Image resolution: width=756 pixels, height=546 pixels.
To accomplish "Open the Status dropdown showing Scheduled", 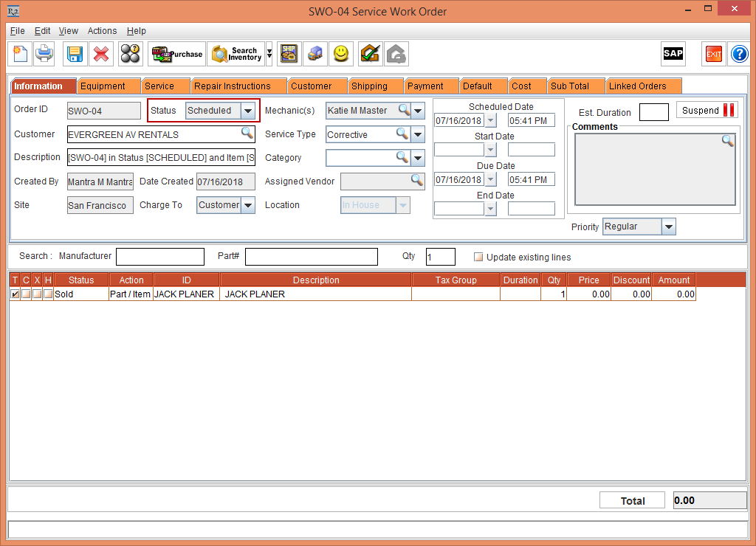I will click(x=248, y=110).
